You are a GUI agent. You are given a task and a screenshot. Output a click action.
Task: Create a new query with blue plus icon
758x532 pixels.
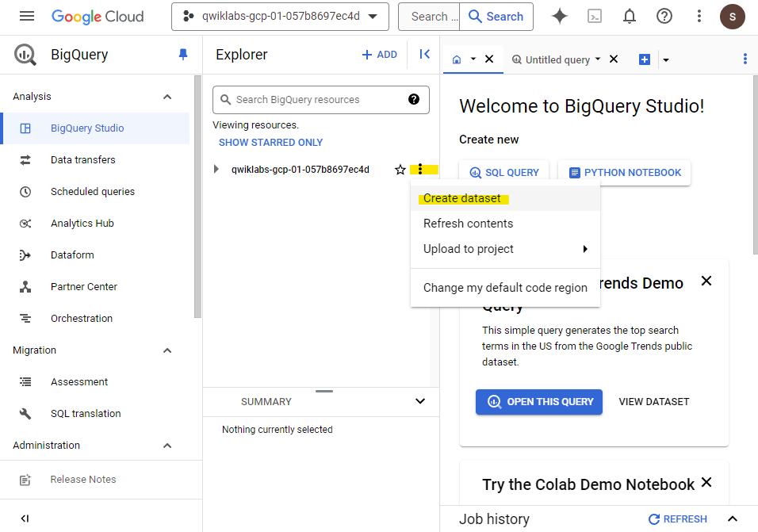(645, 59)
